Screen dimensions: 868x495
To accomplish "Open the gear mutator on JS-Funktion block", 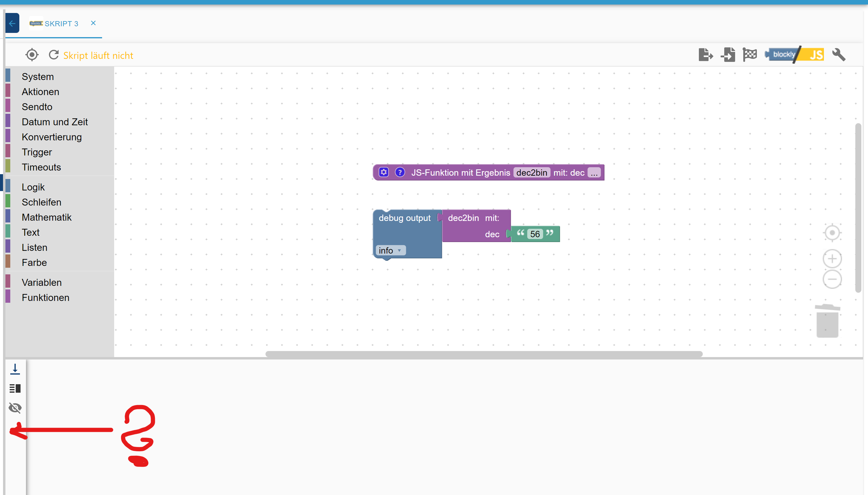I will click(x=384, y=172).
